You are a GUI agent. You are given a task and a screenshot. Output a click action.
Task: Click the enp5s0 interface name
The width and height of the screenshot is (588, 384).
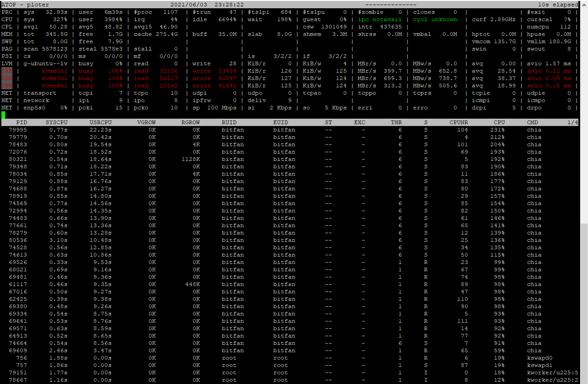click(x=34, y=108)
